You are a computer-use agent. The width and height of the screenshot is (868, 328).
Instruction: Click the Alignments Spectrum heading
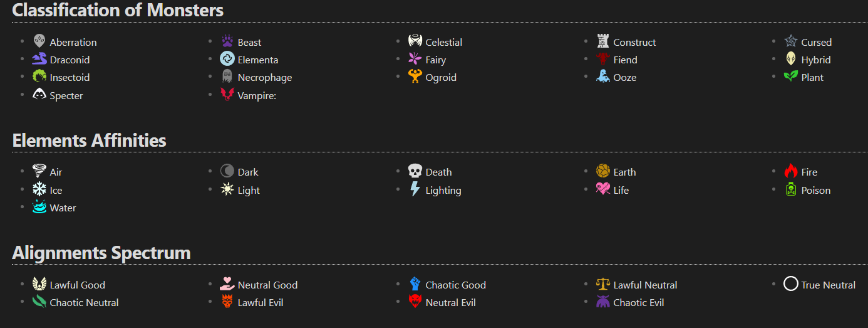pyautogui.click(x=101, y=253)
